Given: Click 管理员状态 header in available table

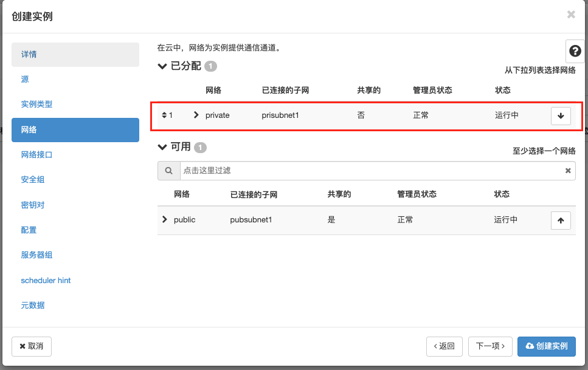Looking at the screenshot, I should [417, 194].
